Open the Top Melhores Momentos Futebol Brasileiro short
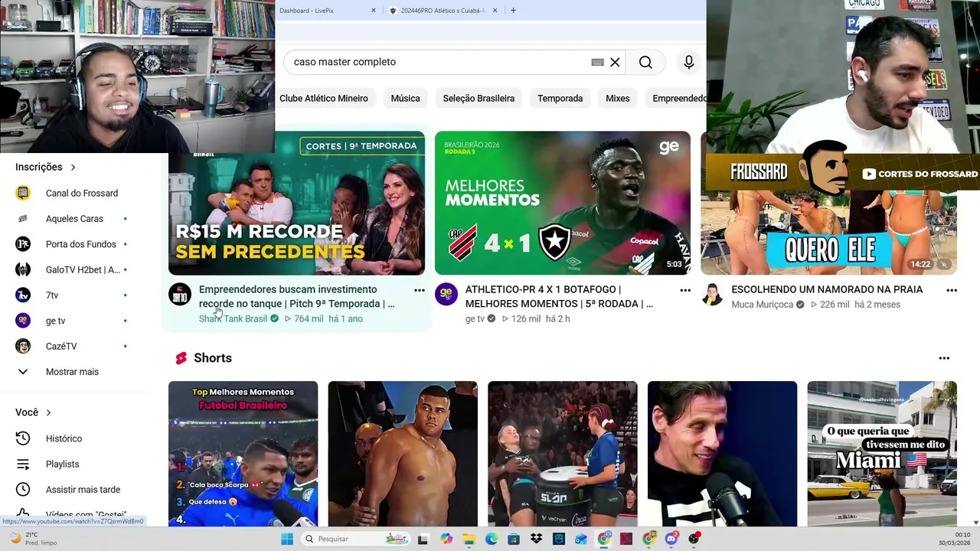The width and height of the screenshot is (980, 551). click(243, 453)
